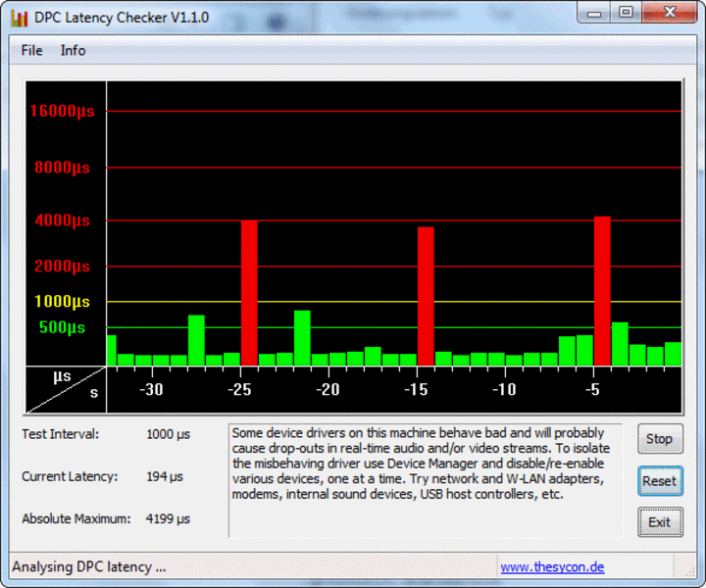The width and height of the screenshot is (706, 588).
Task: Click the yellow 1000µs axis label
Action: coord(62,302)
